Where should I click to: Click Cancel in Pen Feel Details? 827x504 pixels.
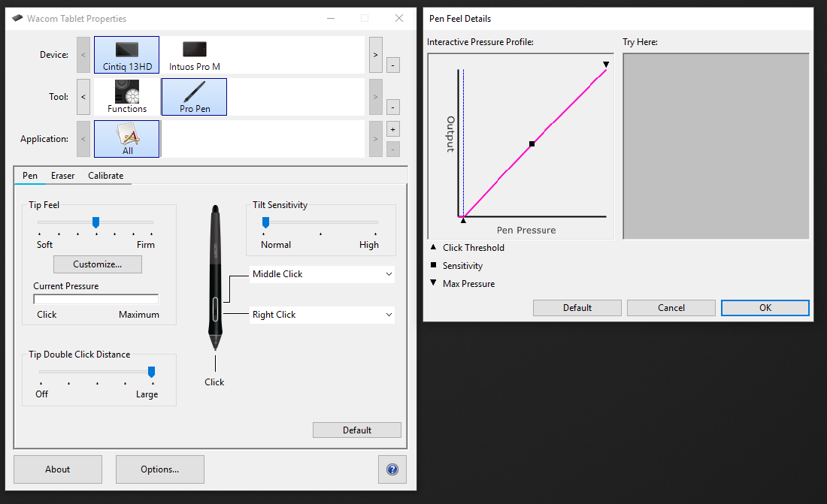pyautogui.click(x=671, y=308)
